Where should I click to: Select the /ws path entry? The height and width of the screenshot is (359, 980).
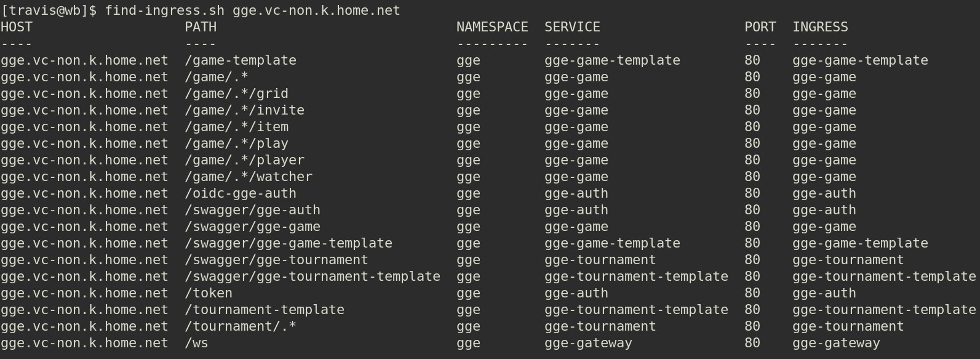(x=196, y=343)
